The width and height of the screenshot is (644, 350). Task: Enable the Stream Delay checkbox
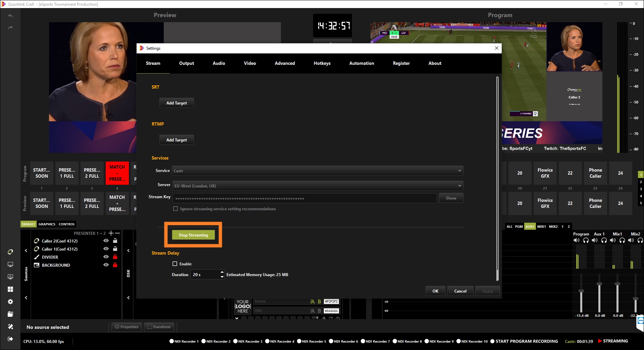(x=175, y=264)
